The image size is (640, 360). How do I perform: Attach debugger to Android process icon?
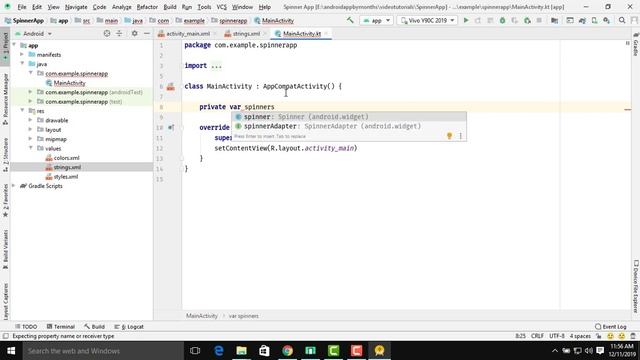(527, 20)
